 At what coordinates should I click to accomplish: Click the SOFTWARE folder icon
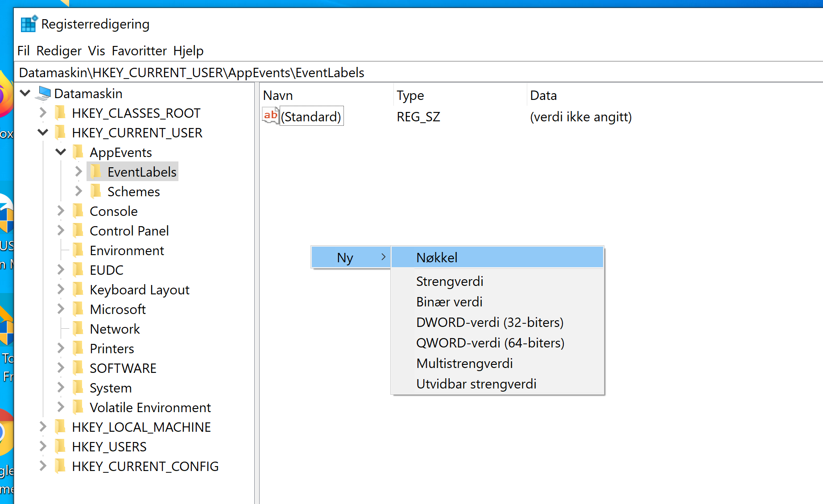point(79,368)
